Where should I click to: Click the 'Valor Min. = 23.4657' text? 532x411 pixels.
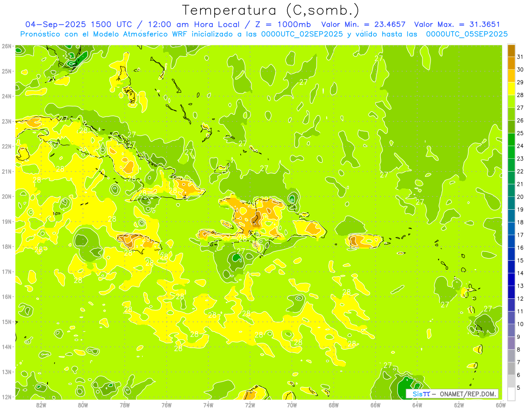pyautogui.click(x=364, y=24)
